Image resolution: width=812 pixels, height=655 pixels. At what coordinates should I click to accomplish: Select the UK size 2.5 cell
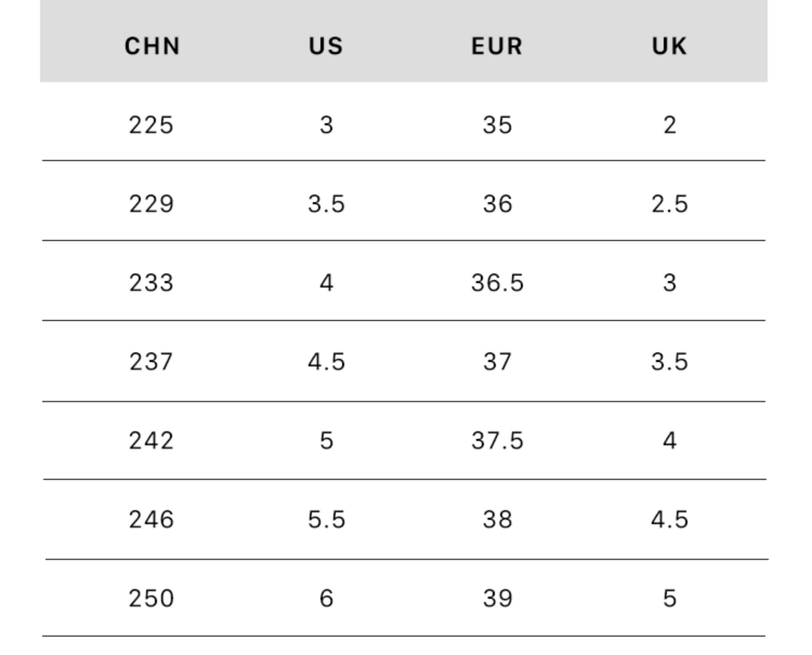670,204
